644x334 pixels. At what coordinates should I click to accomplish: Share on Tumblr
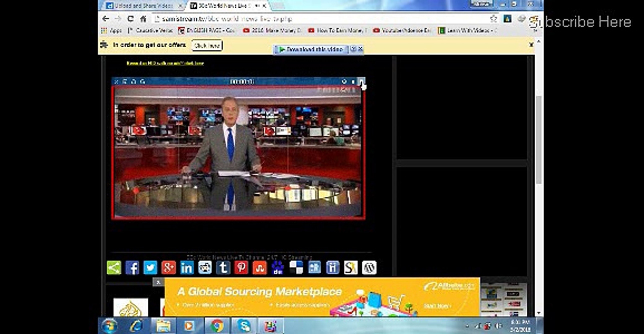[223, 268]
